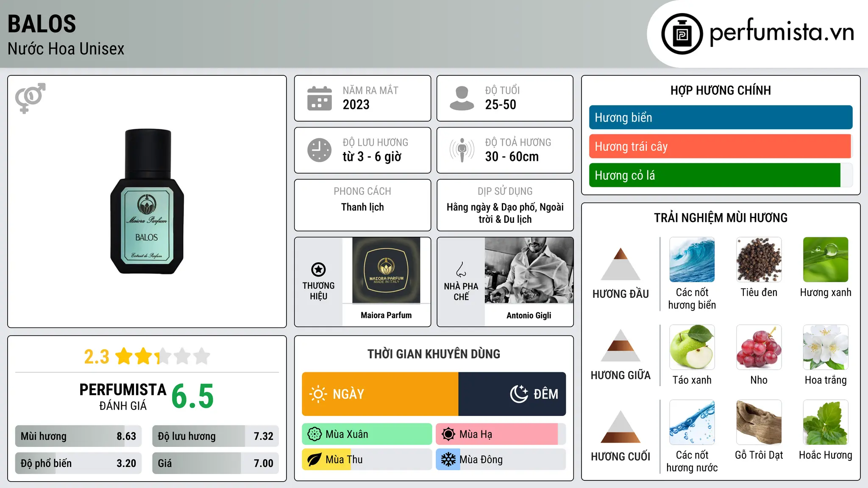Screen dimensions: 868x488
Task: Click the 'TRẢI NGHIỆM MÙI HƯƠNG' heading
Action: [721, 218]
